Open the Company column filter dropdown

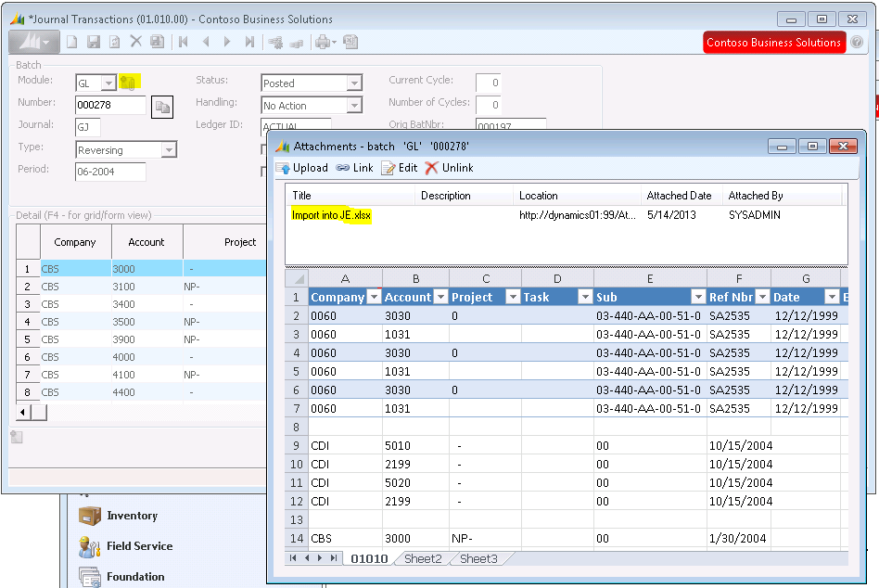(x=374, y=297)
